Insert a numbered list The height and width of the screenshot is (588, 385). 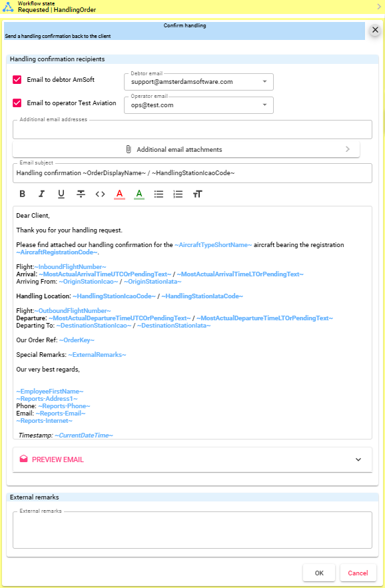pos(178,194)
